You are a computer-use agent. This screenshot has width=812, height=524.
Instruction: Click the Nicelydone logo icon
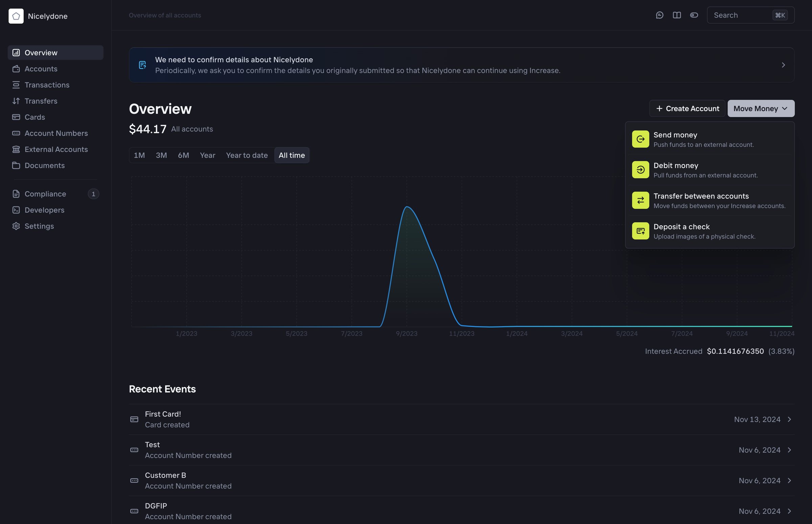tap(16, 16)
